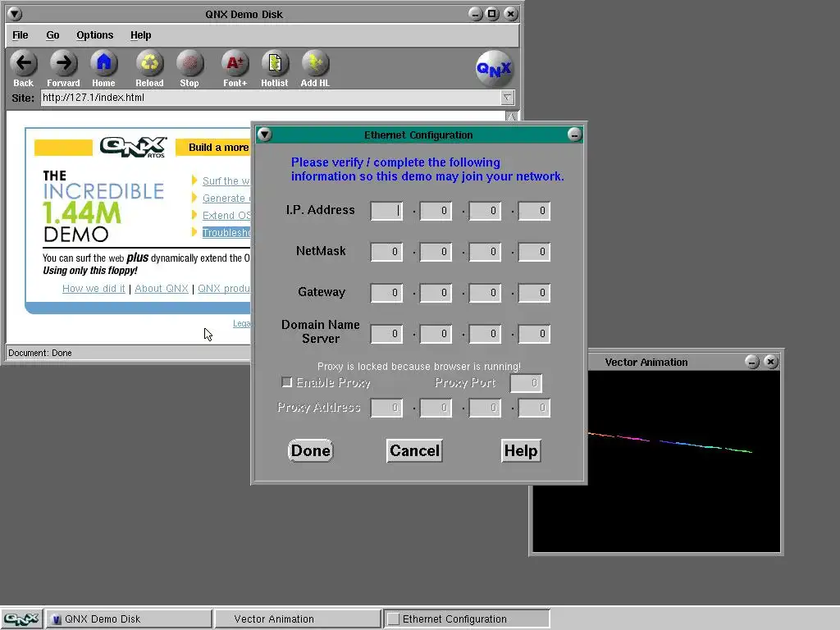Click second Domain Name Server octet field
Screen dimensions: 840x630
436,334
